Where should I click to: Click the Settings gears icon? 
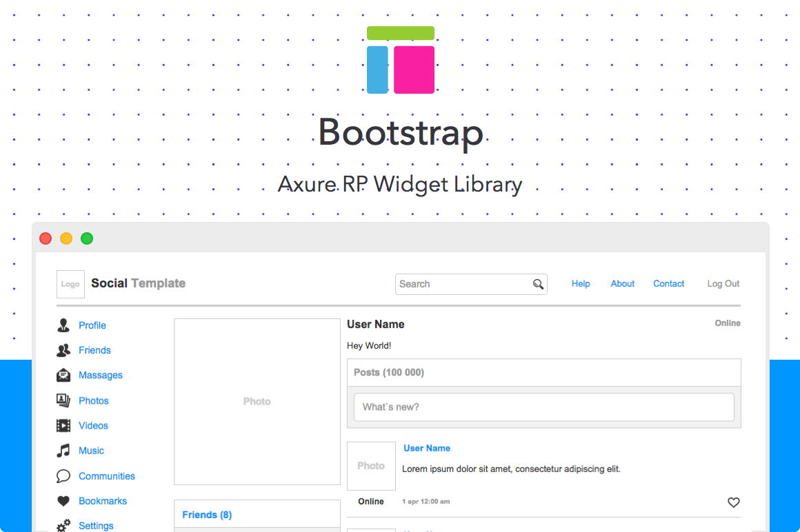click(x=63, y=526)
